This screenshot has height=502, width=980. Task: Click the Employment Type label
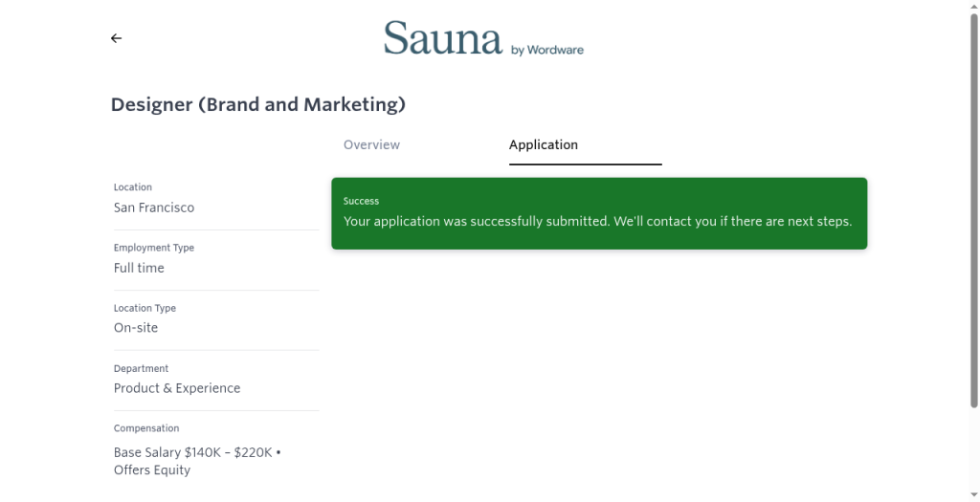[x=154, y=248]
